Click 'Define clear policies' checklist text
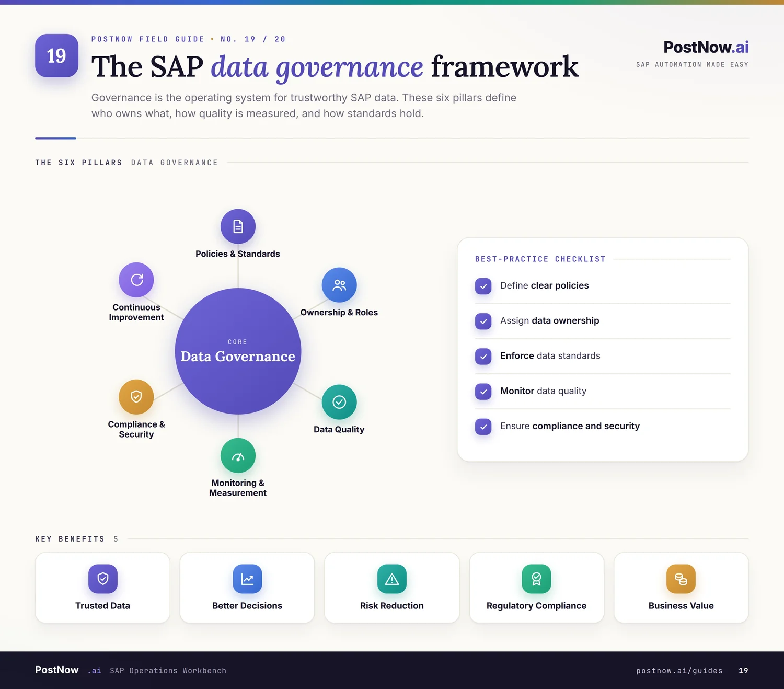Screen dimensions: 784x689 pyautogui.click(x=545, y=285)
